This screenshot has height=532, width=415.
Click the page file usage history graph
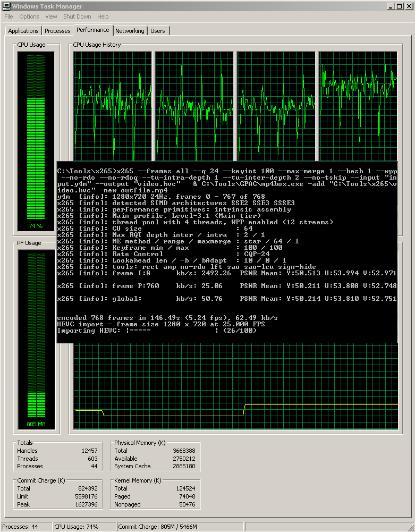tap(235, 386)
